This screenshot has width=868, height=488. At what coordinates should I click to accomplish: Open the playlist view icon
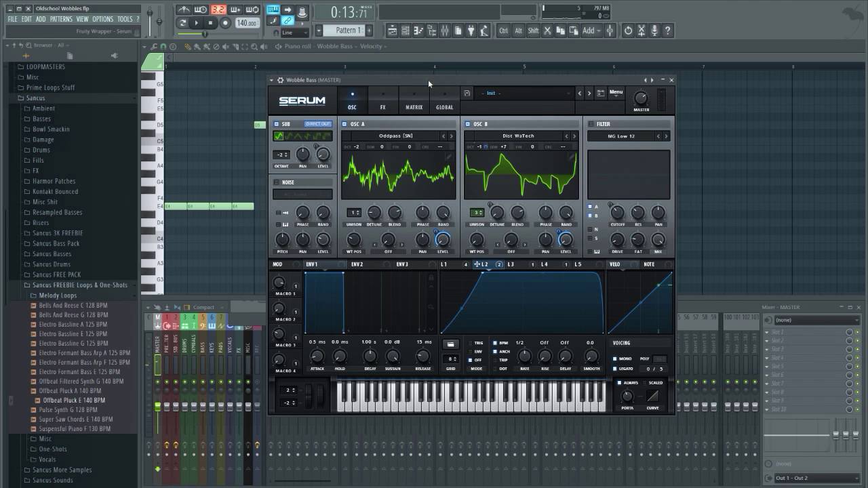click(393, 30)
